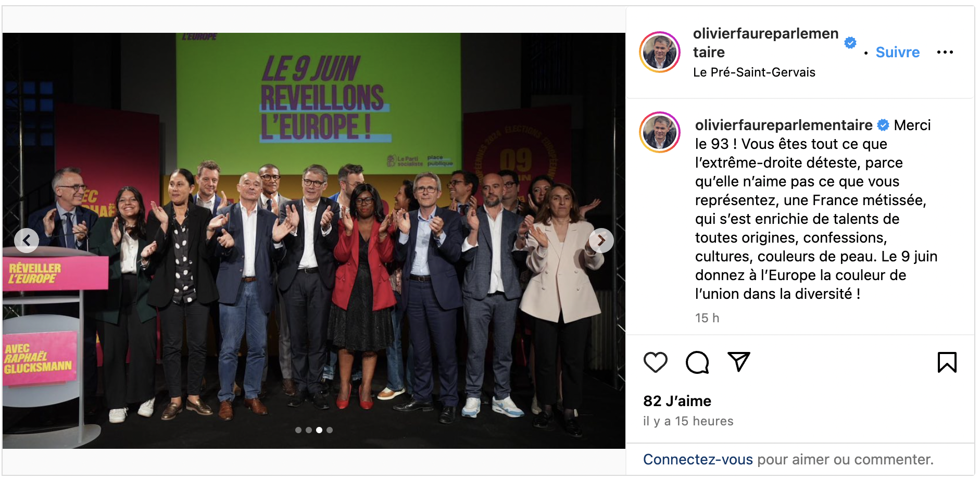Select second carousel dot indicator
This screenshot has height=479, width=980.
click(x=309, y=430)
